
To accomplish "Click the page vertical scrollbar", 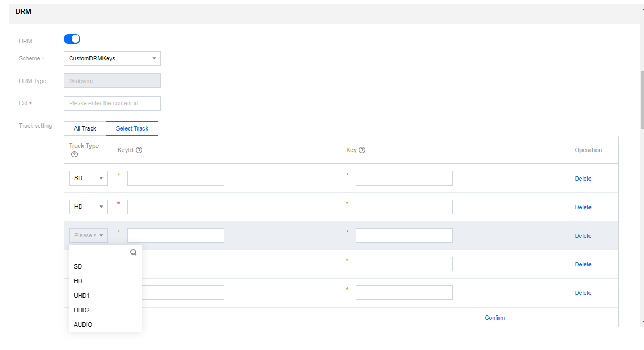I will pos(641,100).
